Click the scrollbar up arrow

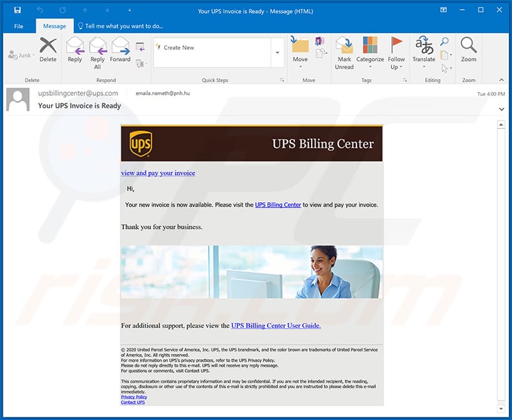[x=501, y=124]
